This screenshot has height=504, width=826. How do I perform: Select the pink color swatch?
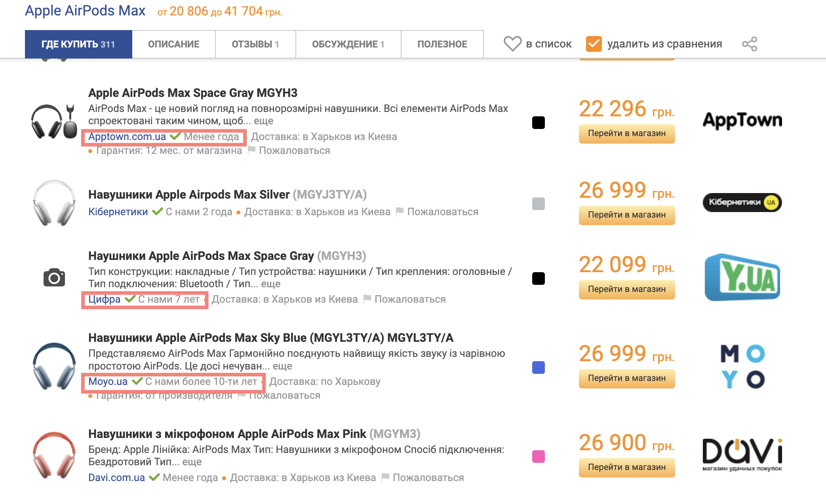point(539,457)
